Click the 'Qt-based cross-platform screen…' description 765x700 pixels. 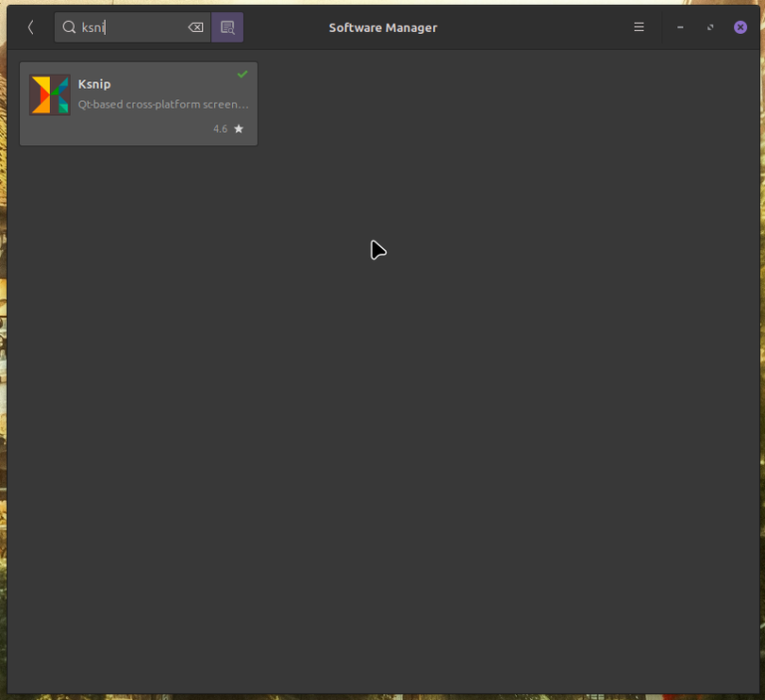pyautogui.click(x=163, y=105)
